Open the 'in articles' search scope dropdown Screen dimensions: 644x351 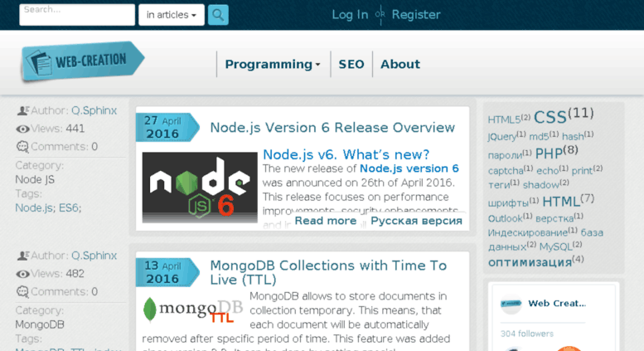[172, 15]
